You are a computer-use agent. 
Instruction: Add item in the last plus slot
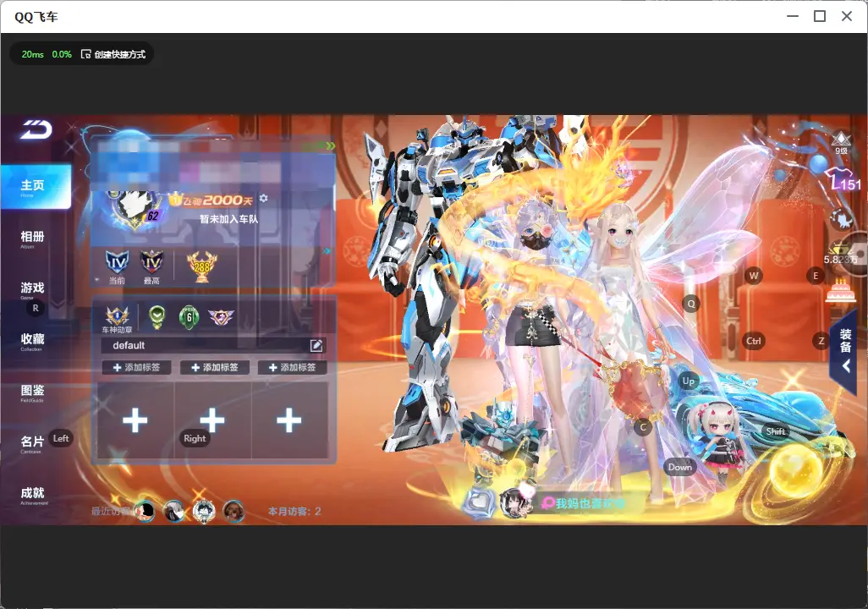click(289, 420)
